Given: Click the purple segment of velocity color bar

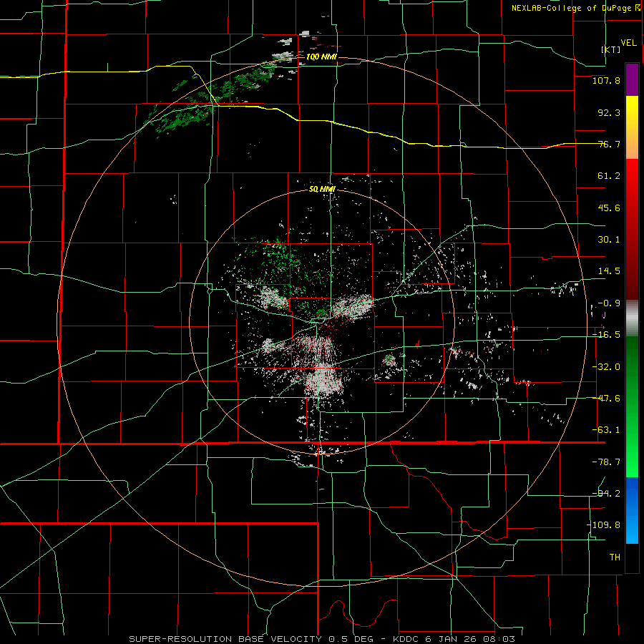Looking at the screenshot, I should click(x=632, y=79).
